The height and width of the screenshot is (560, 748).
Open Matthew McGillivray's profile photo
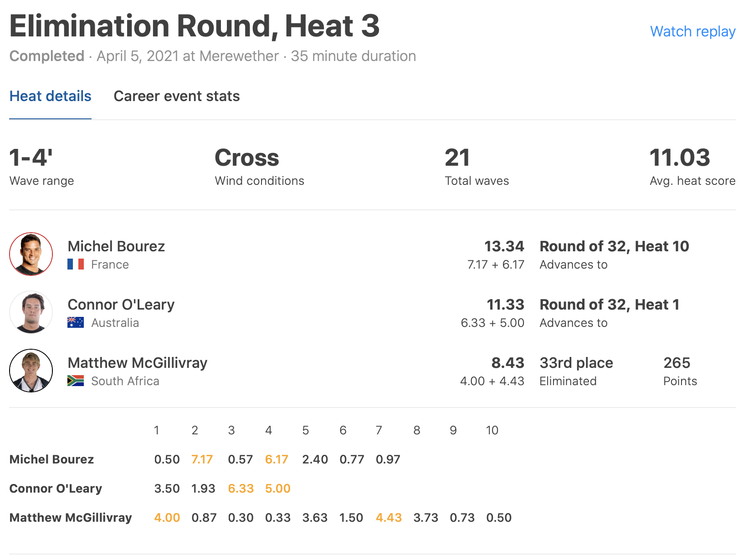[x=31, y=371]
